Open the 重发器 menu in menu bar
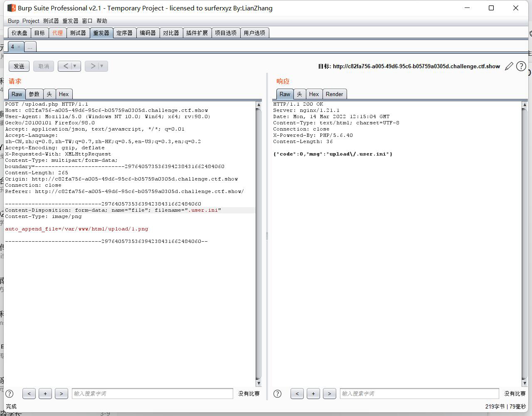This screenshot has height=416, width=532. coord(70,21)
